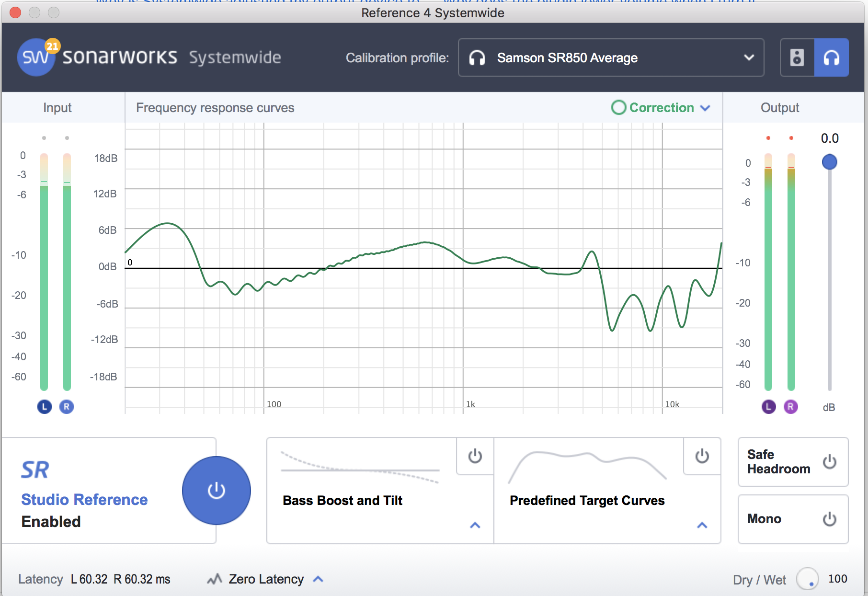
Task: Click the input left channel L badge
Action: 44,407
